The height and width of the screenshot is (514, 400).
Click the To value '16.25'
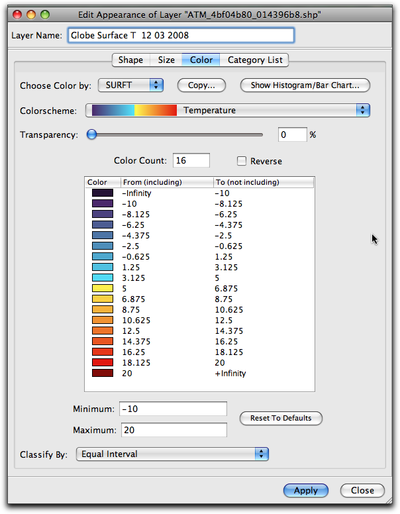coord(226,342)
